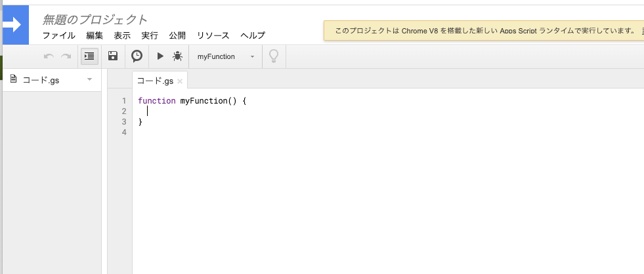Open the 実行 menu
Viewport: 644px width, 274px height.
coord(150,35)
